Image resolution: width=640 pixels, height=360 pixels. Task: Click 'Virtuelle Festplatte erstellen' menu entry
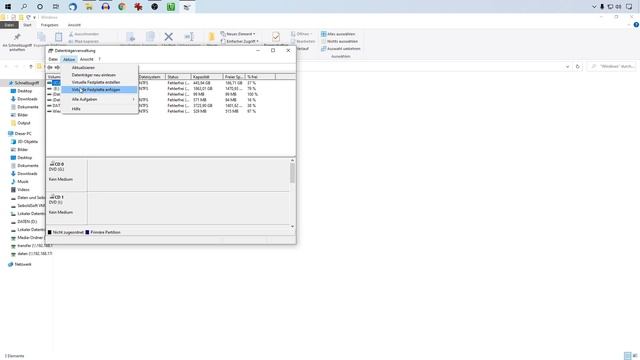point(96,82)
